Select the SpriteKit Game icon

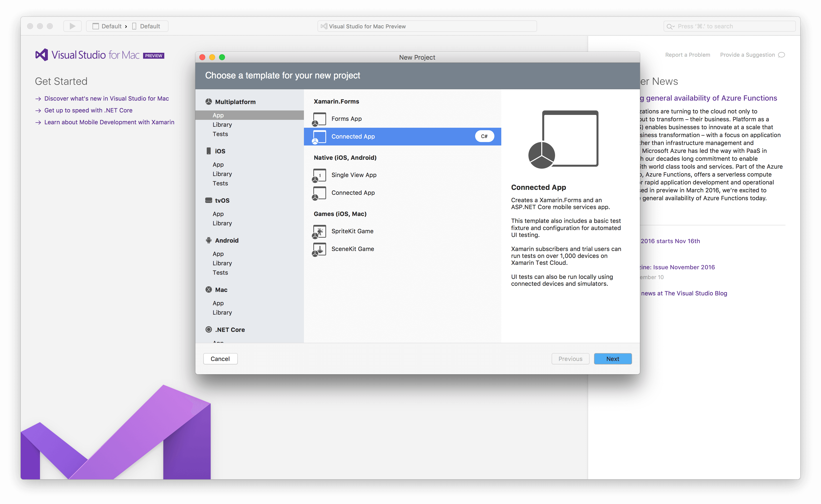click(x=318, y=230)
